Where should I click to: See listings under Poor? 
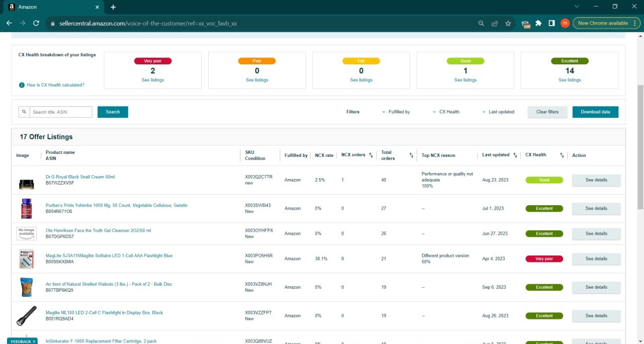[257, 80]
